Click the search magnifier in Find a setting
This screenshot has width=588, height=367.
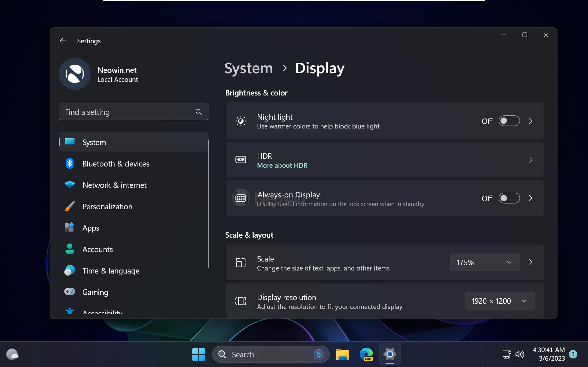(198, 112)
